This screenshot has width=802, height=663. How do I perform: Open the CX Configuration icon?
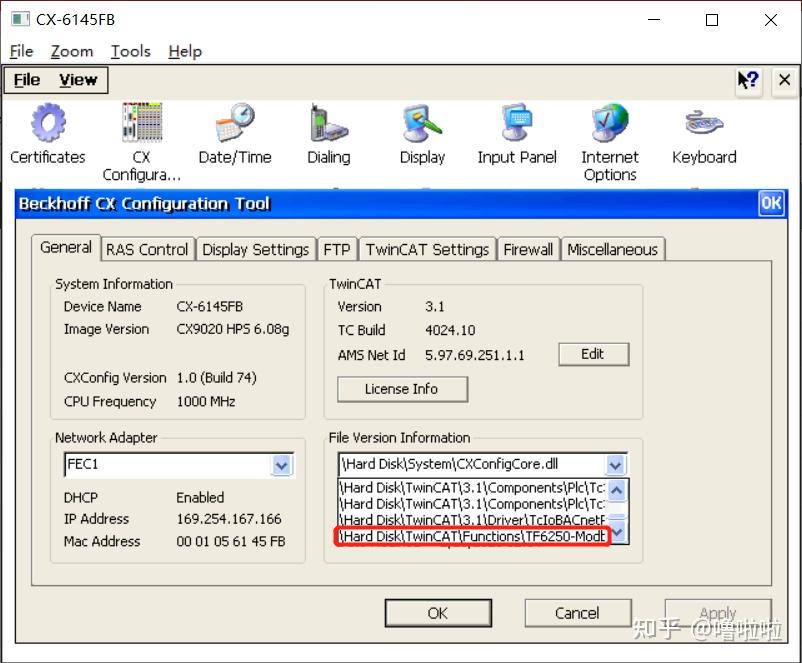pyautogui.click(x=142, y=142)
